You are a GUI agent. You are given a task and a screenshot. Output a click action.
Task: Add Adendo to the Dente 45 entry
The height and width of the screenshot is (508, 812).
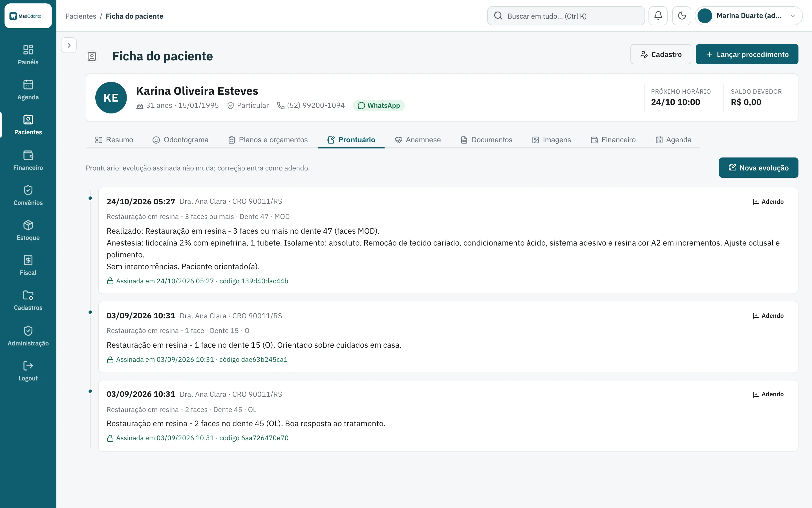(x=768, y=394)
